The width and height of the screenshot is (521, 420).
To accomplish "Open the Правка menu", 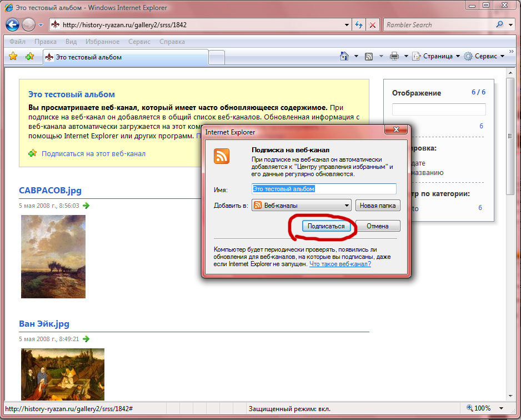I will (x=46, y=42).
